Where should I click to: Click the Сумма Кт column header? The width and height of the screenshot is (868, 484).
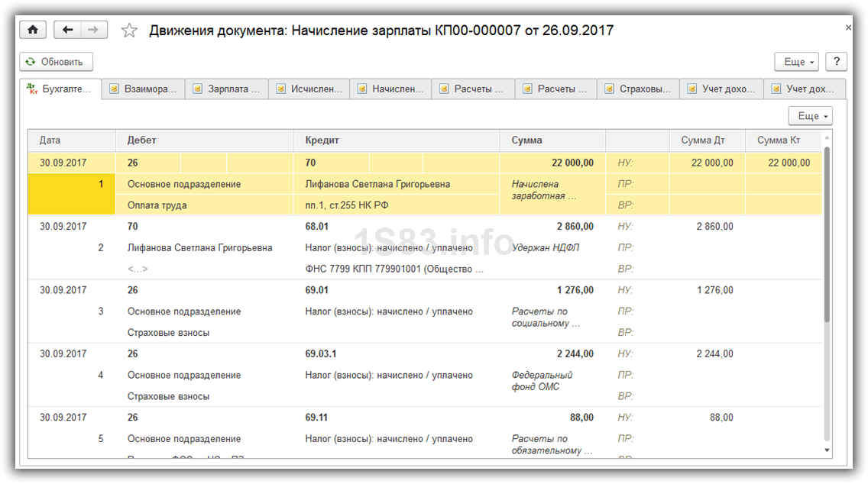tap(783, 140)
